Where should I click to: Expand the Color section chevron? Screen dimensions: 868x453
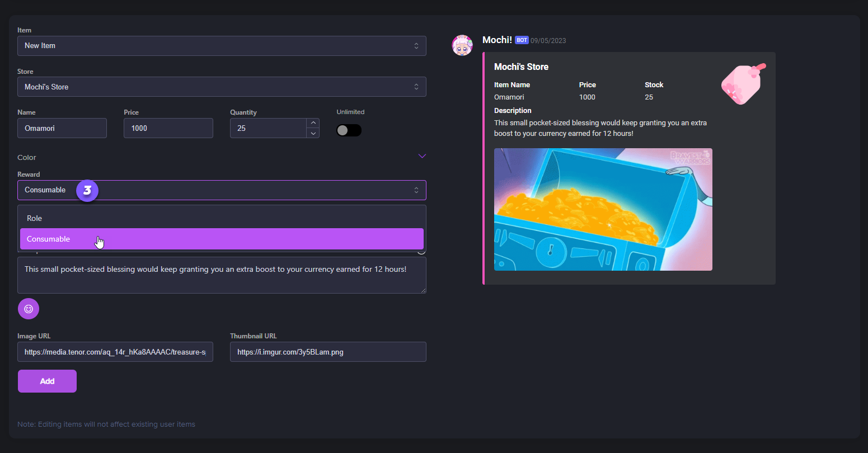pos(422,157)
